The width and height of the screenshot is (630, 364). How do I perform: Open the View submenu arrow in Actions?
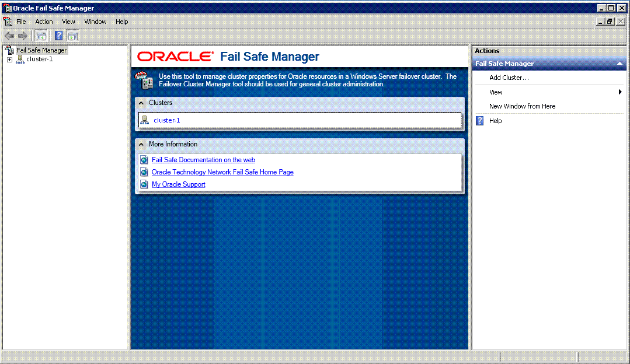tap(620, 92)
